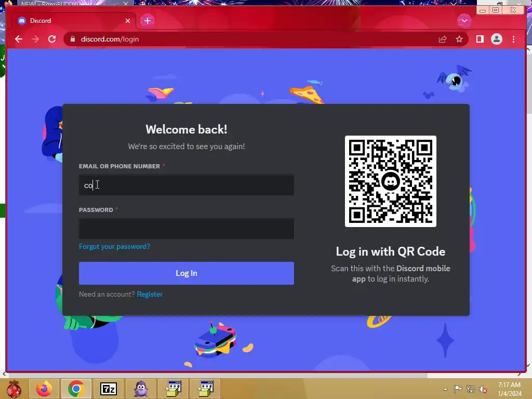Click the browser forward arrow
The height and width of the screenshot is (399, 532).
(x=35, y=39)
